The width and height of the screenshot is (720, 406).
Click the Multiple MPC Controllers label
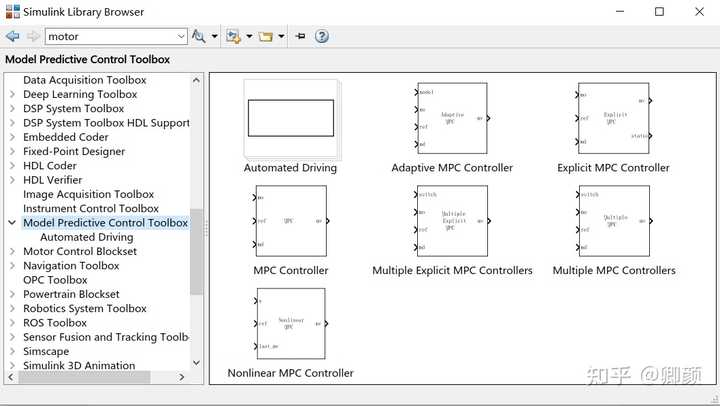pyautogui.click(x=614, y=271)
